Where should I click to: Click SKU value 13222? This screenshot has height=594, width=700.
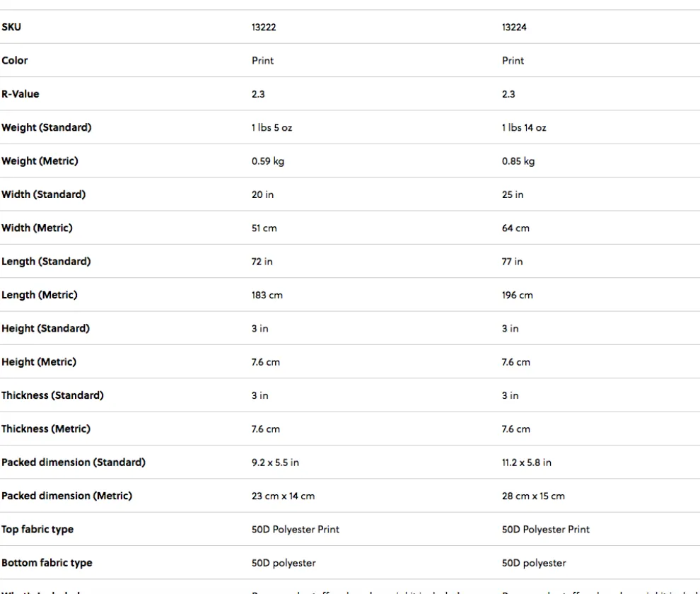click(264, 27)
